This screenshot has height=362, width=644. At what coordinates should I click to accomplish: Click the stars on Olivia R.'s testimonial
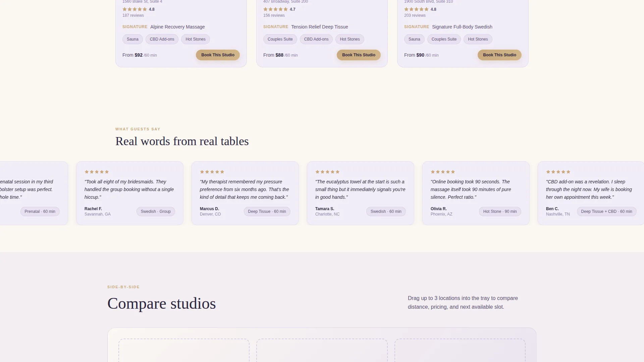coord(443,172)
